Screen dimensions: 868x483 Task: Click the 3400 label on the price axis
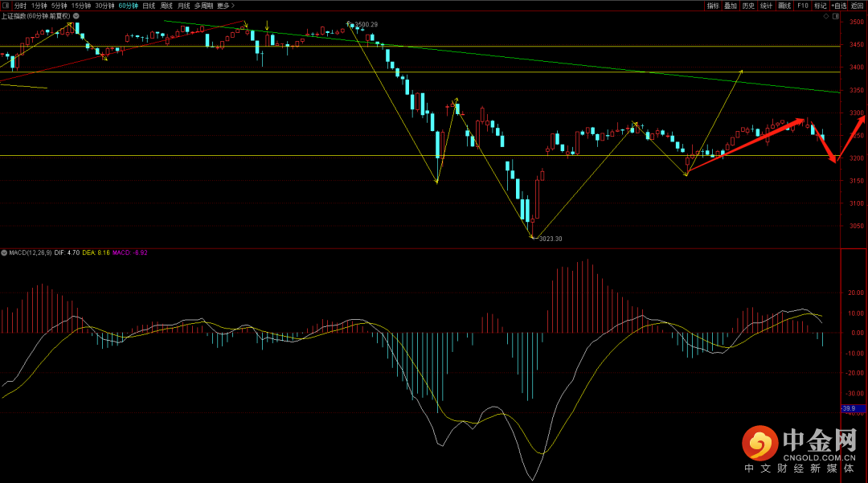tap(857, 68)
